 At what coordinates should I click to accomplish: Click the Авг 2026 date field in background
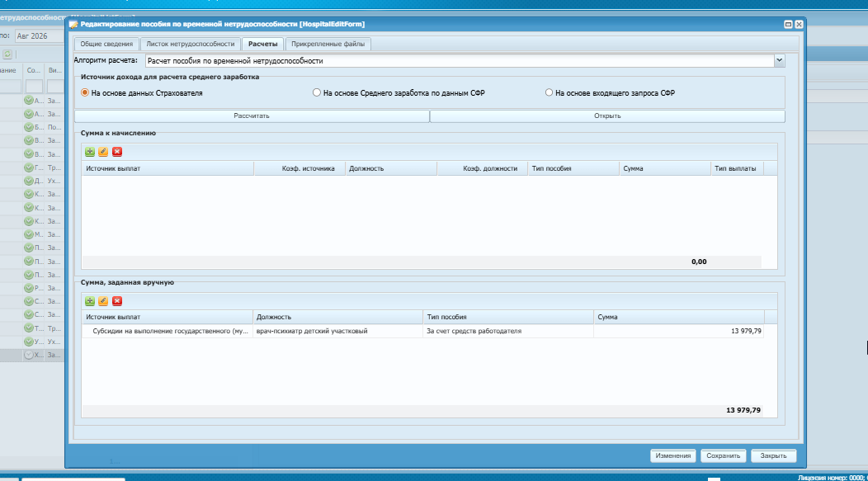(x=39, y=36)
